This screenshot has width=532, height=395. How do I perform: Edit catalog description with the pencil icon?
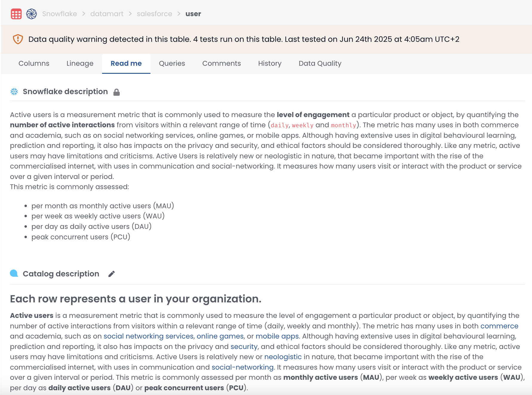click(111, 274)
